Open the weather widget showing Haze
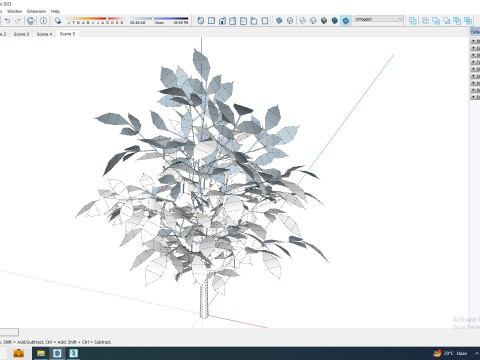This screenshot has height=360, width=480. click(x=450, y=353)
